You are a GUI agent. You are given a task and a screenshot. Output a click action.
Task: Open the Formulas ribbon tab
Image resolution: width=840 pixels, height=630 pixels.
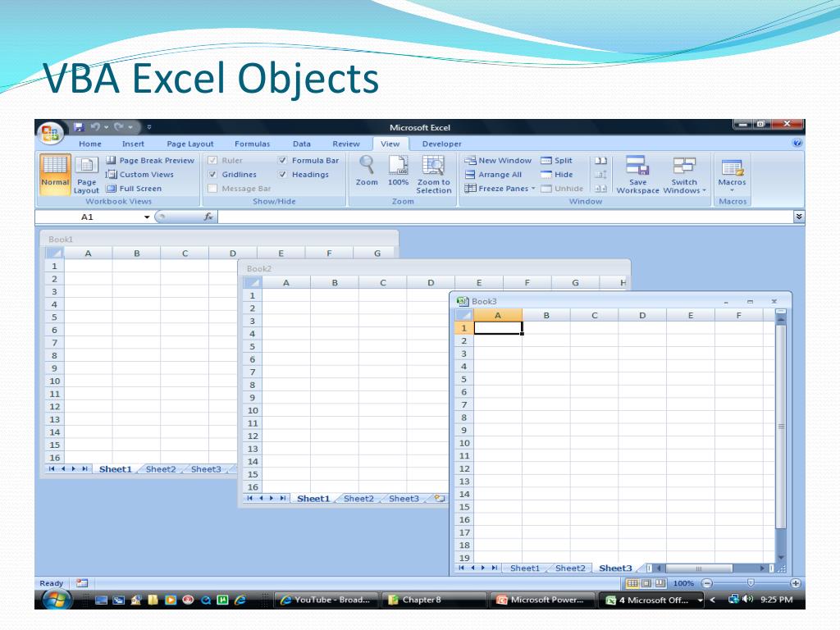(253, 144)
